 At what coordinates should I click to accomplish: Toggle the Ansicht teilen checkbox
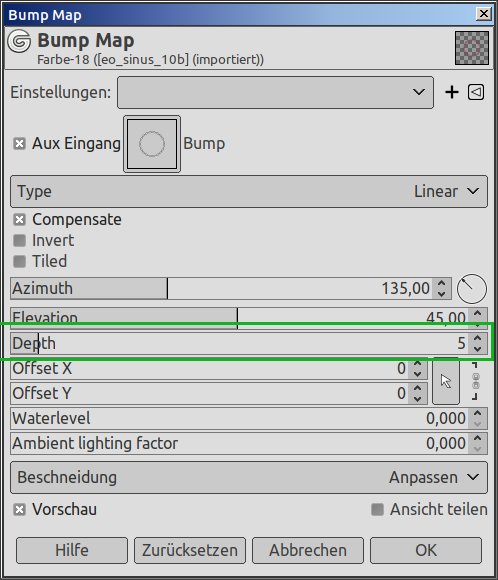click(x=377, y=509)
